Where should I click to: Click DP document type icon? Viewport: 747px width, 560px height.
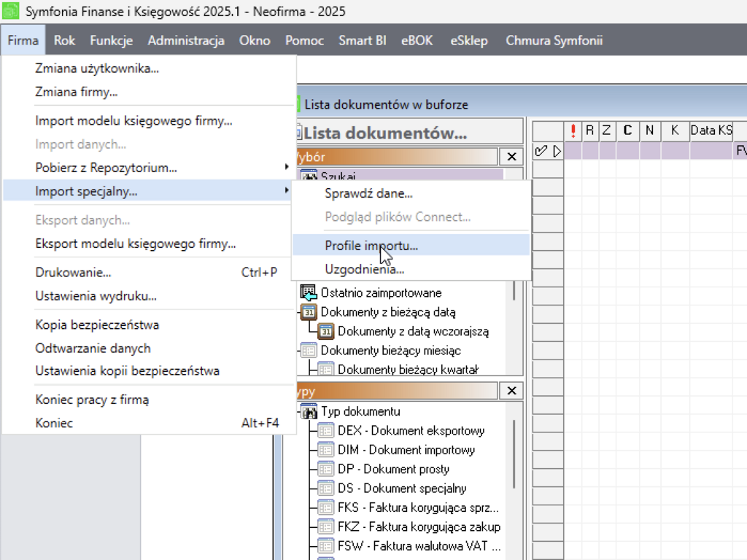pos(326,470)
